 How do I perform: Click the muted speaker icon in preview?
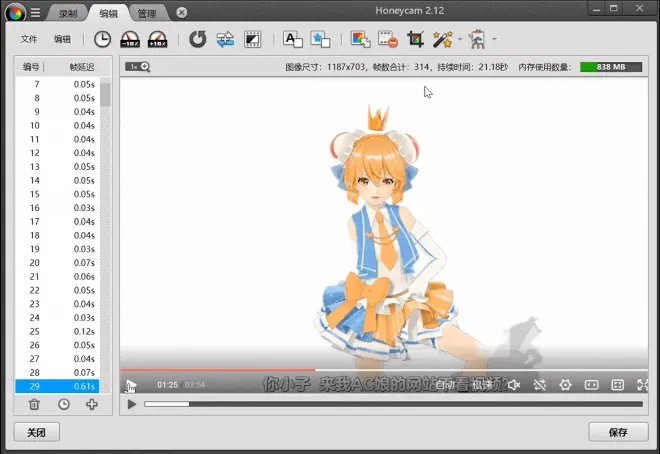click(514, 385)
